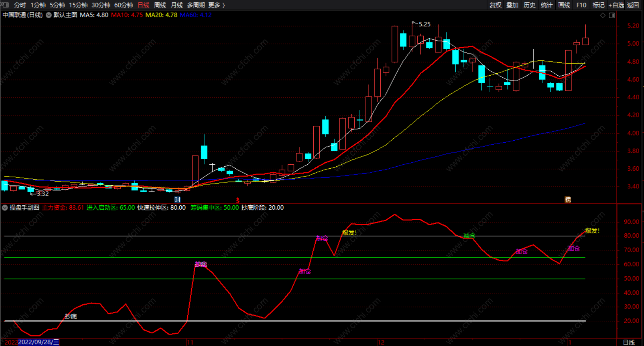Open the 历史 history button

pyautogui.click(x=529, y=5)
